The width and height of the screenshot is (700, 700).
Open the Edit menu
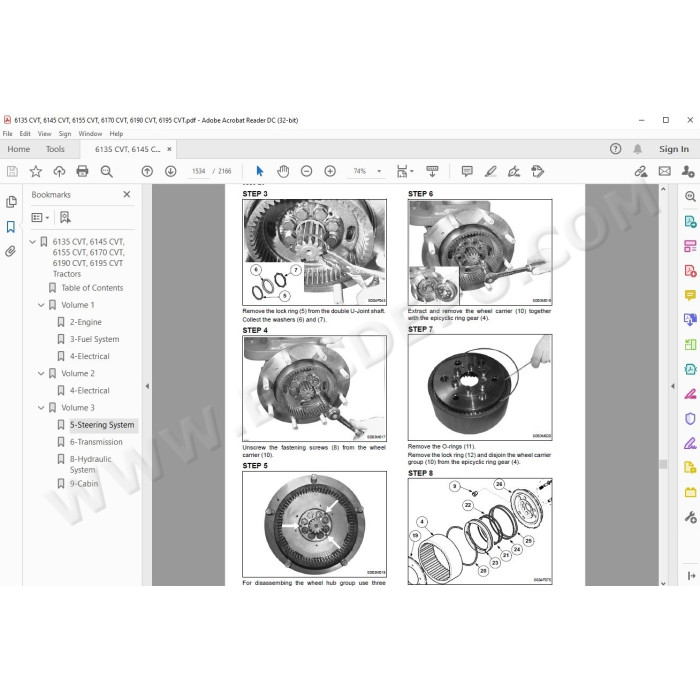25,133
